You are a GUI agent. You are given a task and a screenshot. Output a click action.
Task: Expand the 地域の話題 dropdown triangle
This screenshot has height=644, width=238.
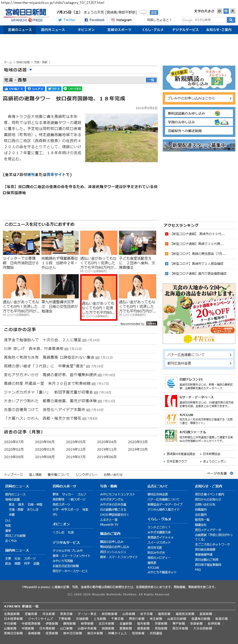coord(31,70)
